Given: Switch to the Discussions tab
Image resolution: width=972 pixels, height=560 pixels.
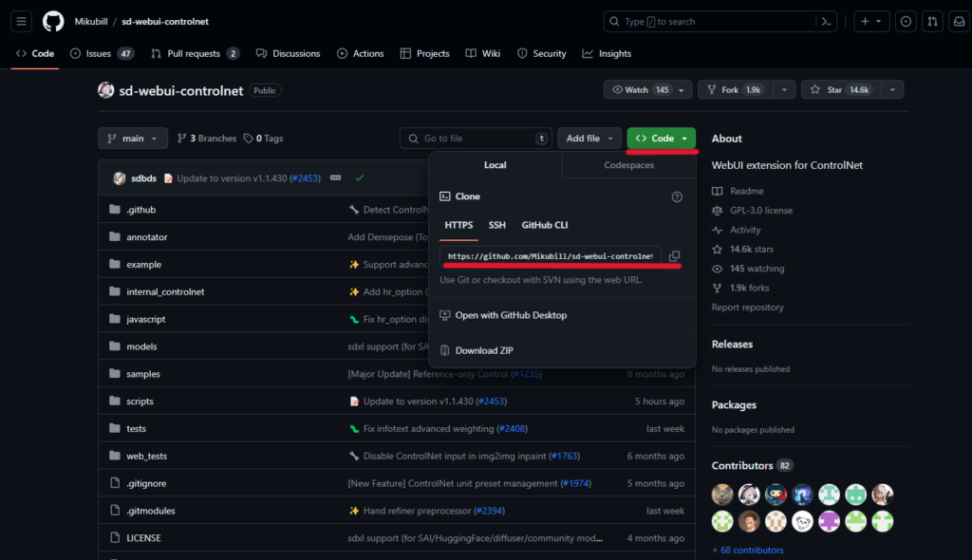Looking at the screenshot, I should coord(289,53).
